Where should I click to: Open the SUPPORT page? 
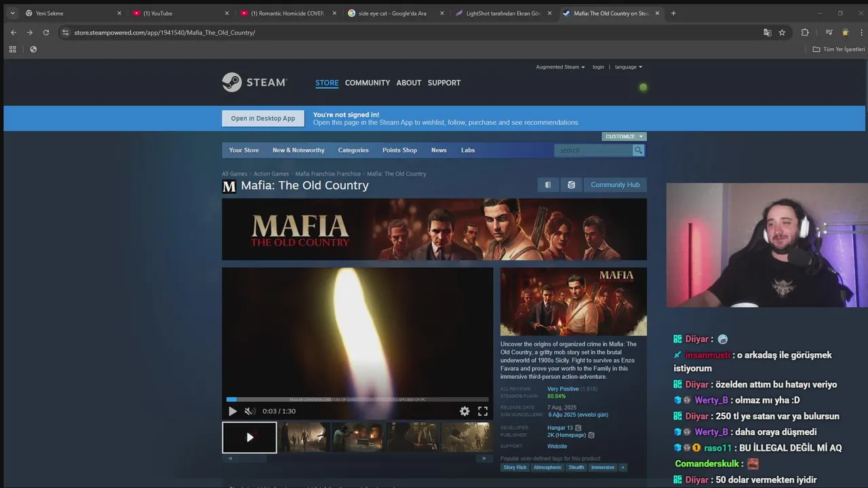pos(444,83)
